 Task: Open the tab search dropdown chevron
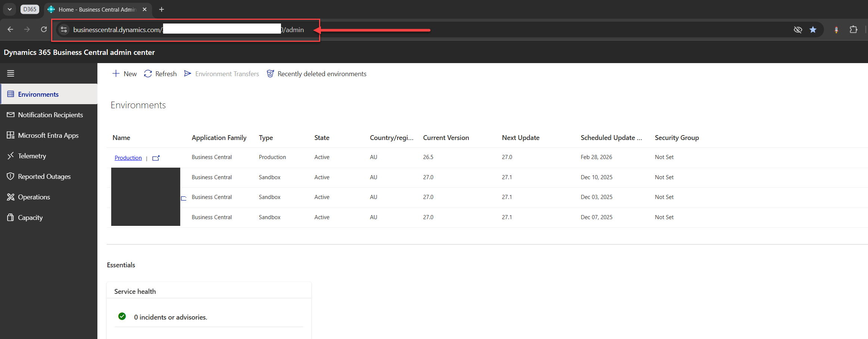pyautogui.click(x=10, y=9)
